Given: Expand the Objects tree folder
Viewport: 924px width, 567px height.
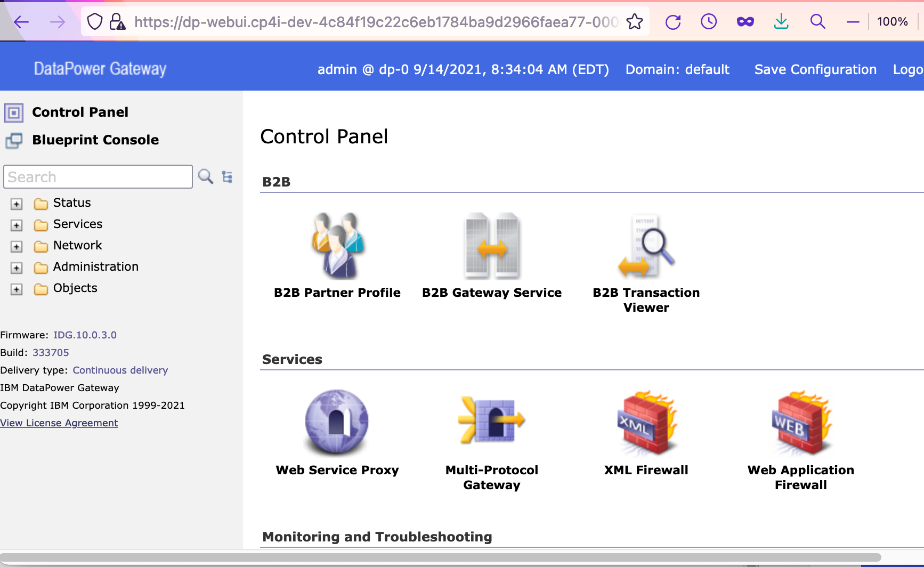Looking at the screenshot, I should (x=17, y=289).
